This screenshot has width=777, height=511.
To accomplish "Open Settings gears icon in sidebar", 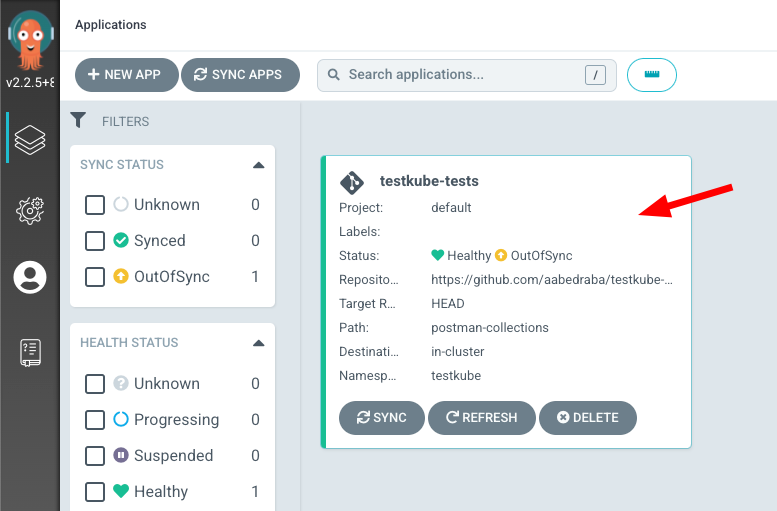I will point(30,211).
